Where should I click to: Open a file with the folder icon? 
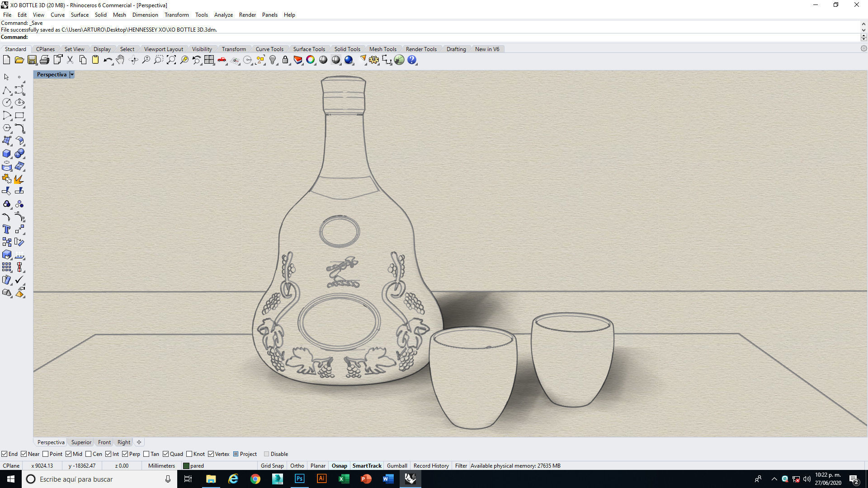pos(19,60)
